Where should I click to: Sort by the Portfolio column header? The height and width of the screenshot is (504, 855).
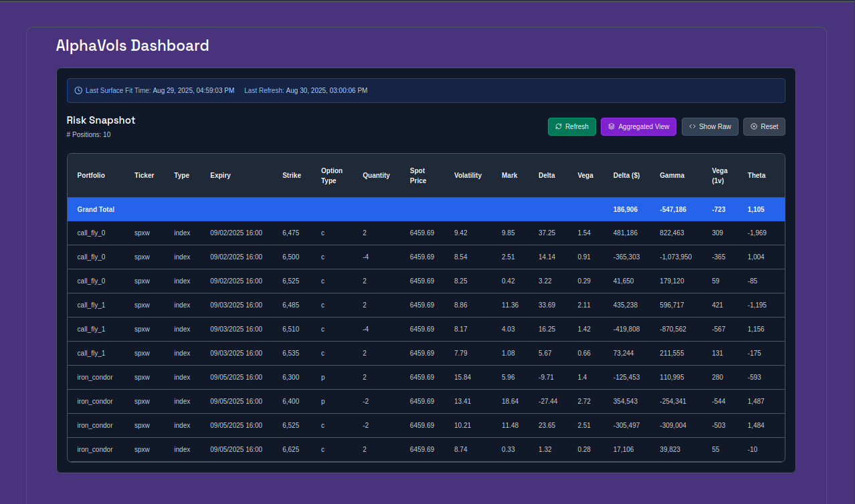91,175
